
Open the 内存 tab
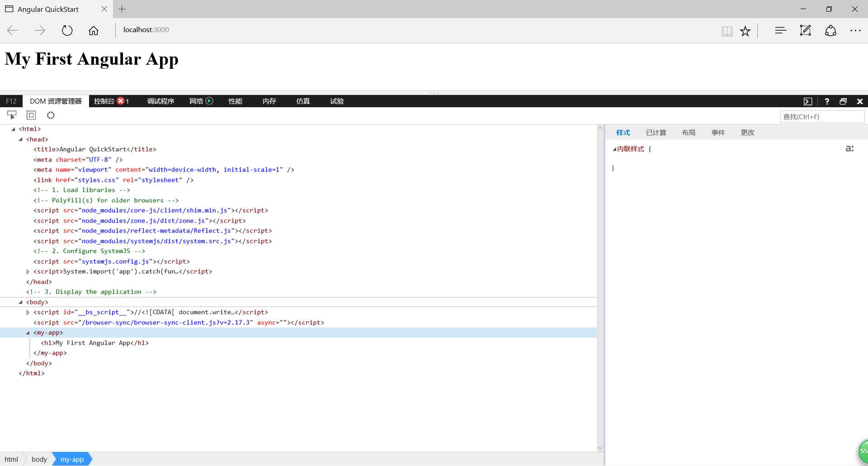tap(269, 101)
